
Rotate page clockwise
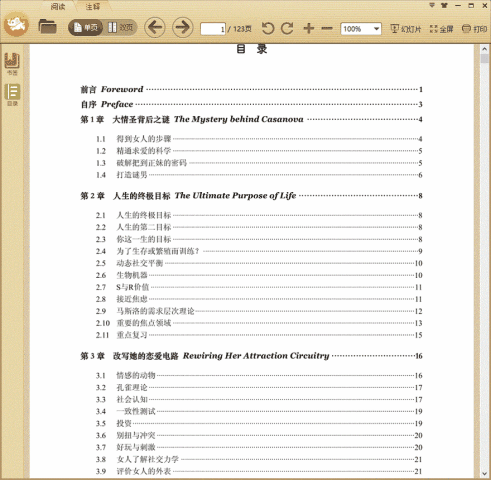point(287,29)
